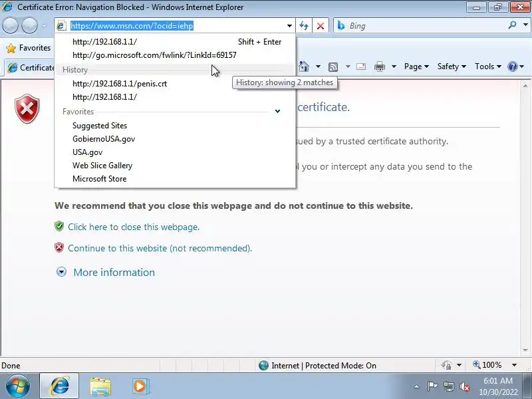Image resolution: width=532 pixels, height=399 pixels.
Task: Click Internet Explorer taskbar icon
Action: coord(59,386)
